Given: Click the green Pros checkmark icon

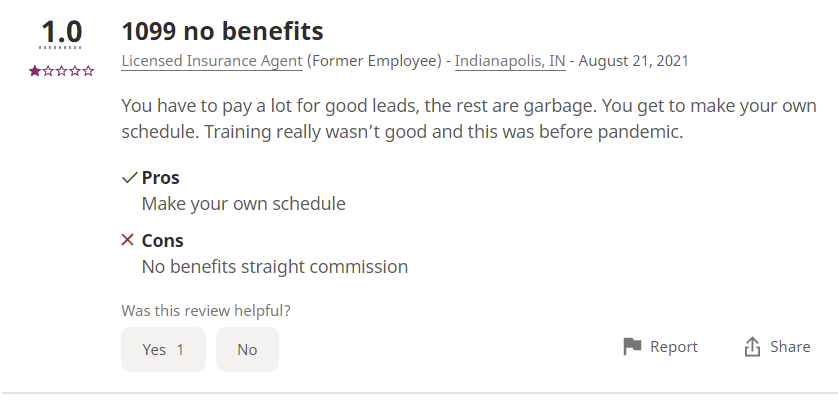Looking at the screenshot, I should [129, 178].
